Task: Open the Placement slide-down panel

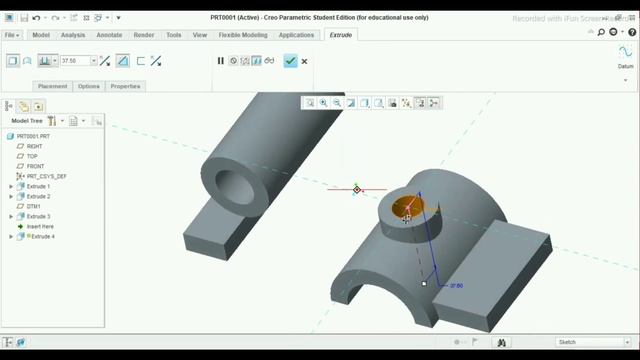Action: [x=53, y=86]
